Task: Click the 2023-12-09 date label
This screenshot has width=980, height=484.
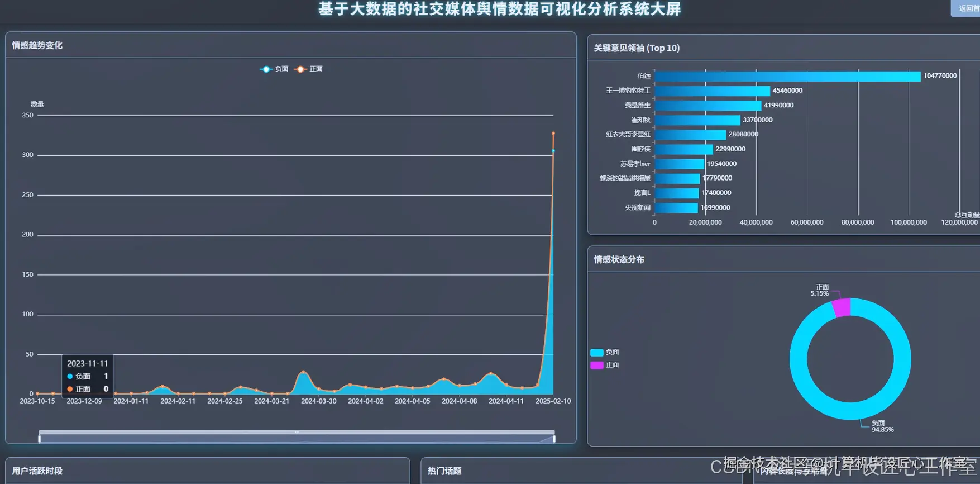Action: pos(84,401)
